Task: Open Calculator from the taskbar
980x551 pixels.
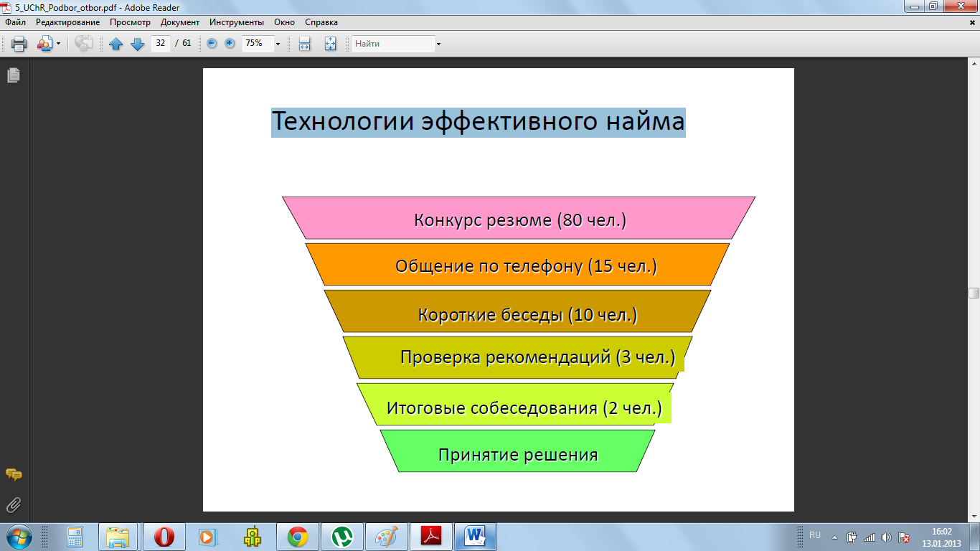Action: [x=75, y=537]
